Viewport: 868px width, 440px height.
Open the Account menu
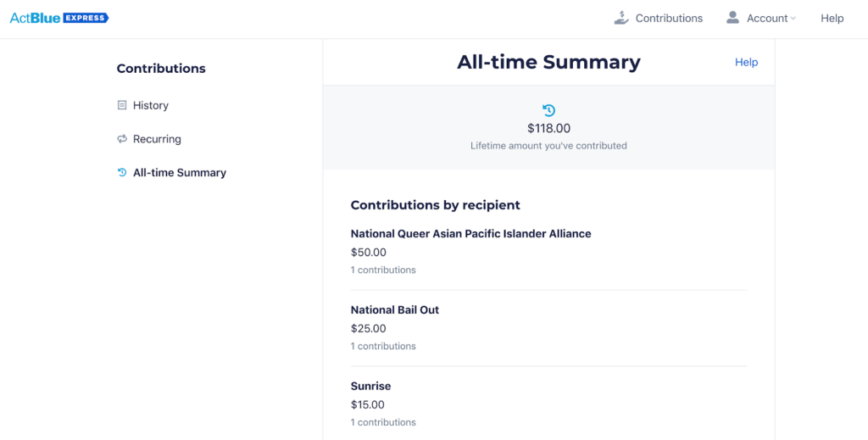point(761,19)
